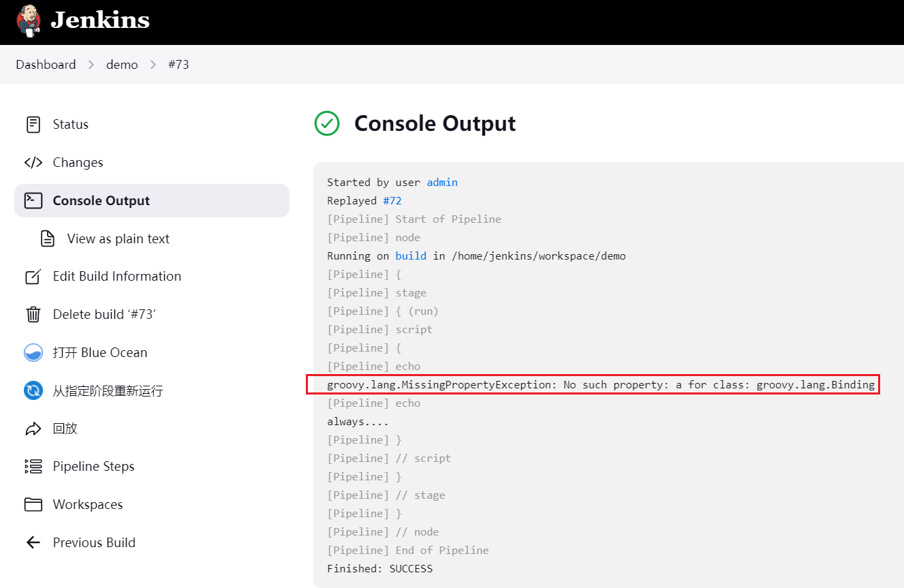Image resolution: width=904 pixels, height=588 pixels.
Task: Open the admin user link
Action: pos(442,183)
